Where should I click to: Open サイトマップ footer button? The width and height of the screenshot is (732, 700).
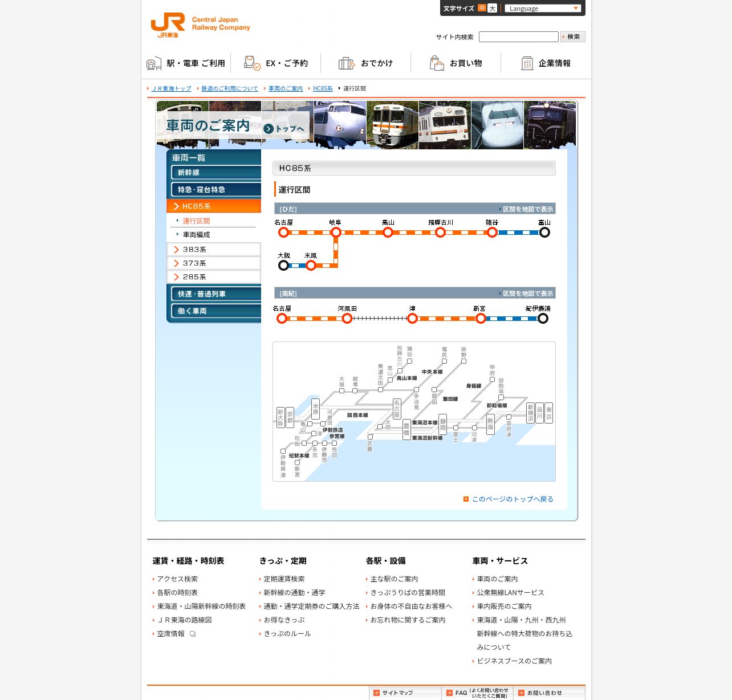pos(405,693)
